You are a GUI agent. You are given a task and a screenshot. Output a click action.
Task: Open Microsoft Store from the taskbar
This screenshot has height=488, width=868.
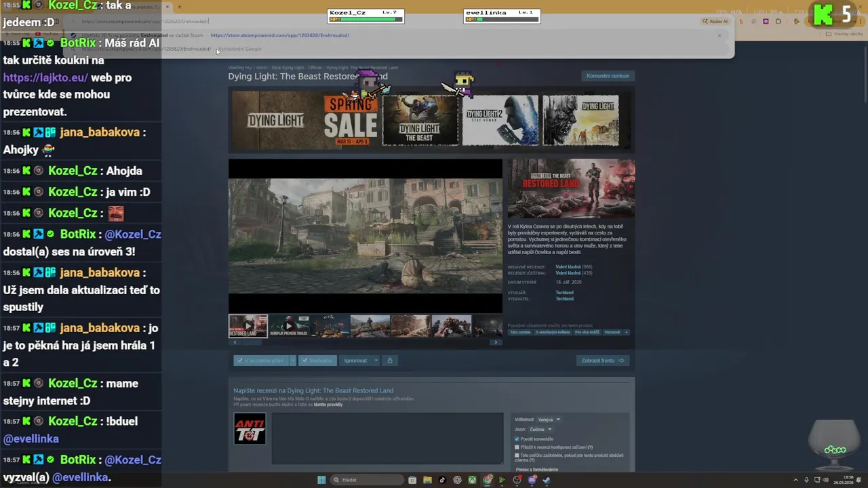[412, 480]
